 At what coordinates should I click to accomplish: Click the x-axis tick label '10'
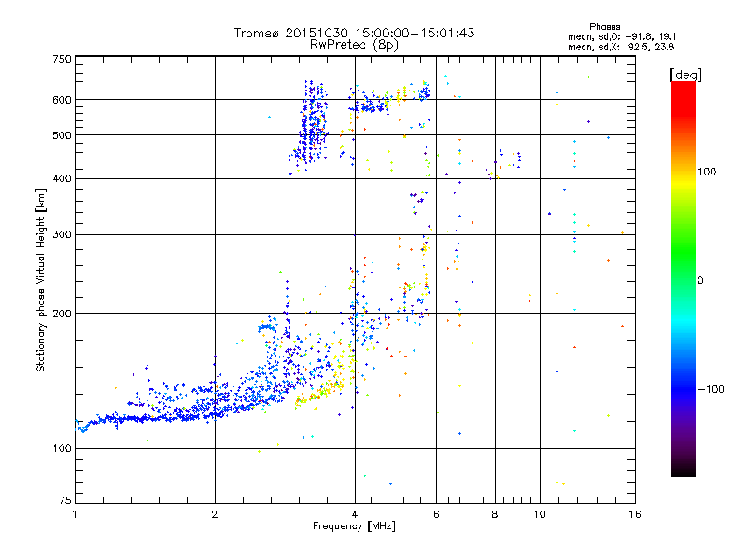click(x=540, y=514)
